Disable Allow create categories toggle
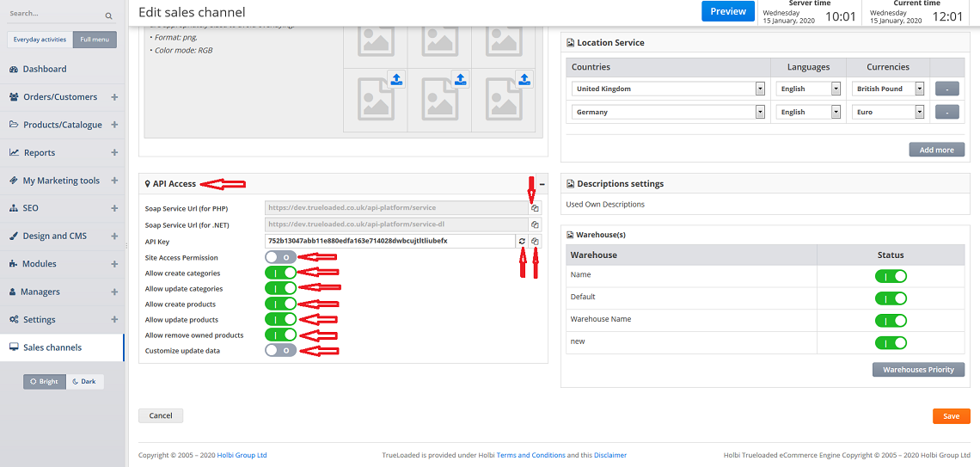This screenshot has height=467, width=980. coord(280,273)
